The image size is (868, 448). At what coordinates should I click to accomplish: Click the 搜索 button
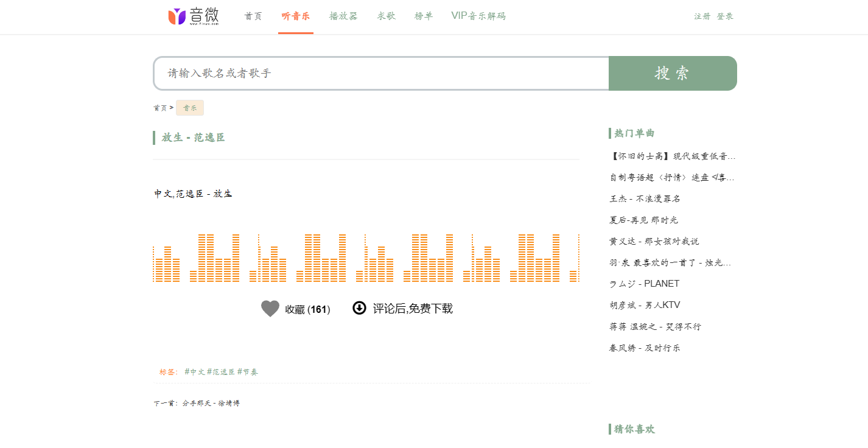pos(673,73)
